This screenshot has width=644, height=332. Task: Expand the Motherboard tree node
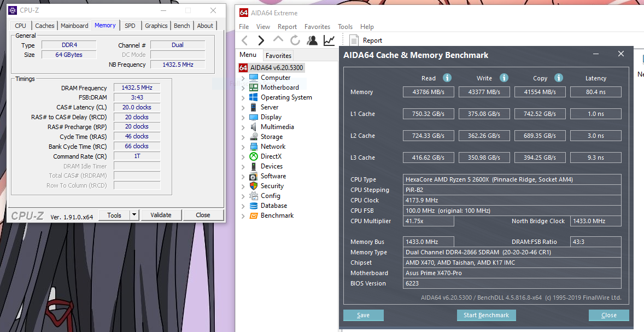(x=243, y=88)
